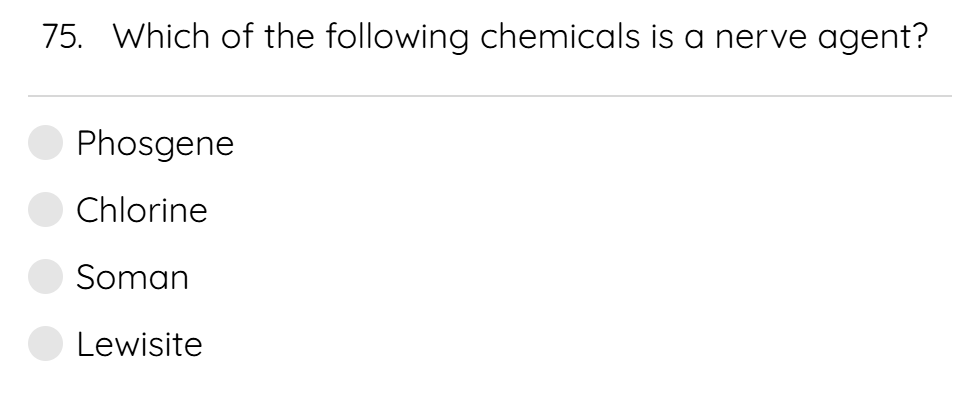Pick the Lewisite radio button
The image size is (953, 405).
click(46, 344)
